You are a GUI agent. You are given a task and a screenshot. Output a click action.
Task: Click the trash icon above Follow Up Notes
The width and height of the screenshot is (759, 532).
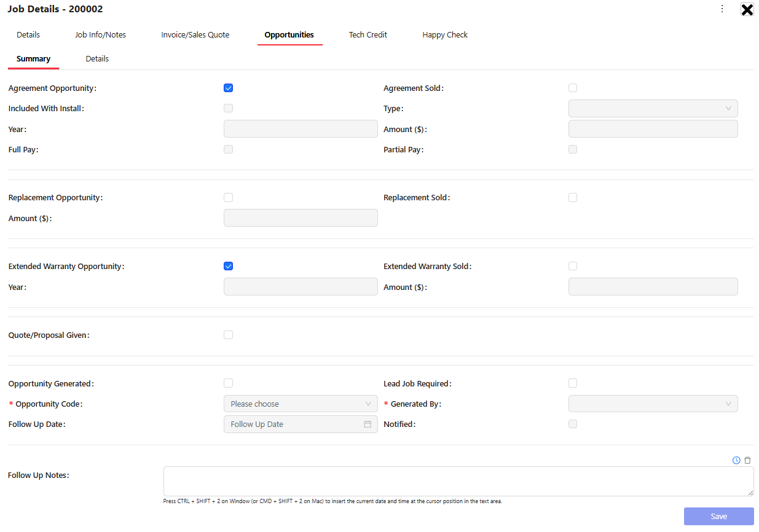pyautogui.click(x=747, y=460)
